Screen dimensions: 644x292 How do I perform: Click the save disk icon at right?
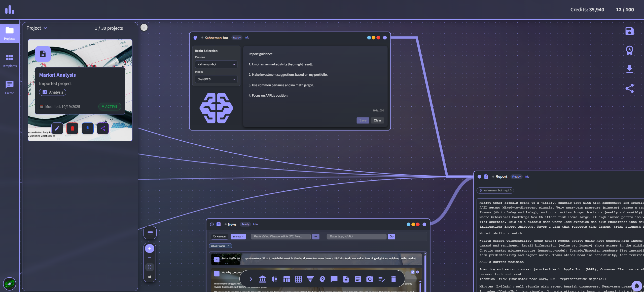[x=629, y=31]
